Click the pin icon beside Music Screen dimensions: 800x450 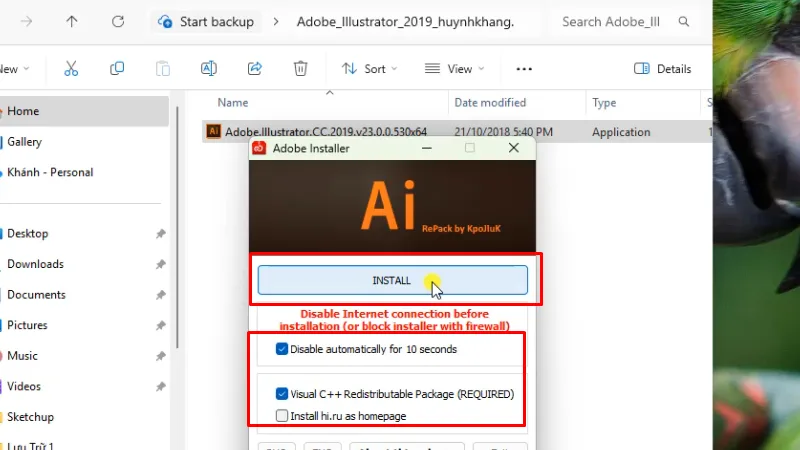point(161,356)
